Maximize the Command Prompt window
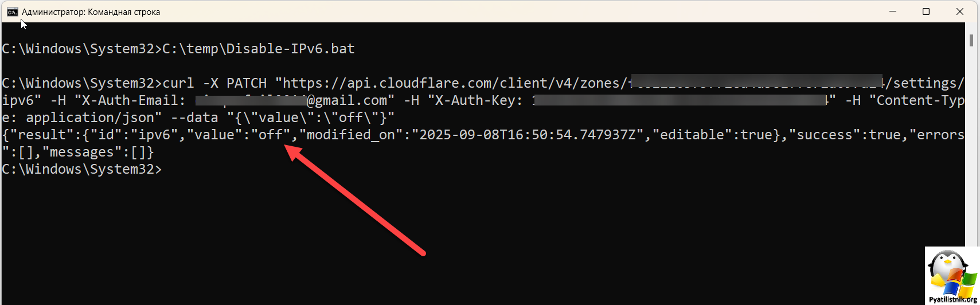This screenshot has height=305, width=980. (x=926, y=11)
